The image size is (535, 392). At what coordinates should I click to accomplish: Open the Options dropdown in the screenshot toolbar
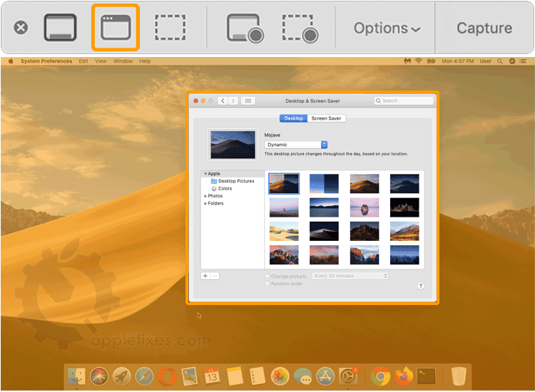click(x=387, y=29)
